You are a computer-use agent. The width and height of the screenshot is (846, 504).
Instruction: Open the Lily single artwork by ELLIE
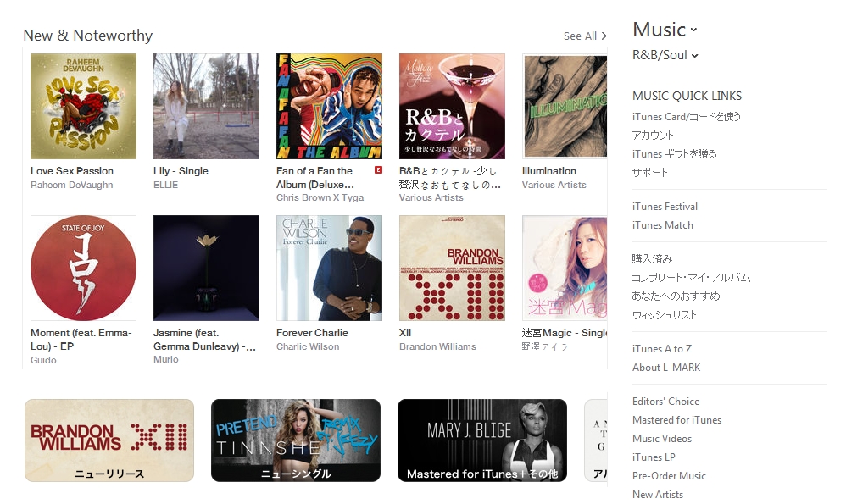(x=206, y=106)
